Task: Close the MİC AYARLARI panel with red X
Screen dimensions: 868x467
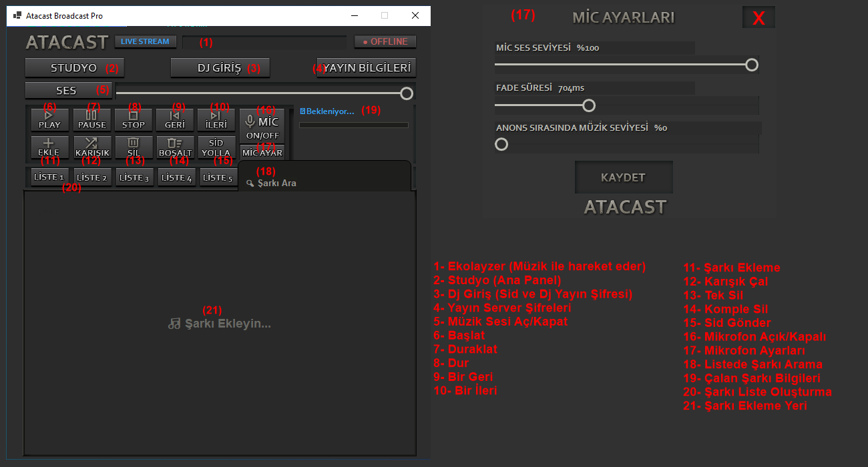Action: click(x=758, y=18)
